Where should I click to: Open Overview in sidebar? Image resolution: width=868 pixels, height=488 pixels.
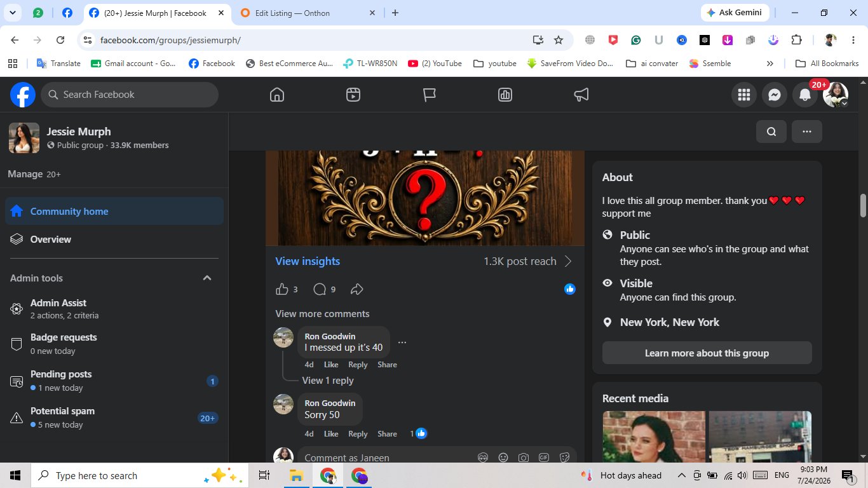pyautogui.click(x=114, y=239)
